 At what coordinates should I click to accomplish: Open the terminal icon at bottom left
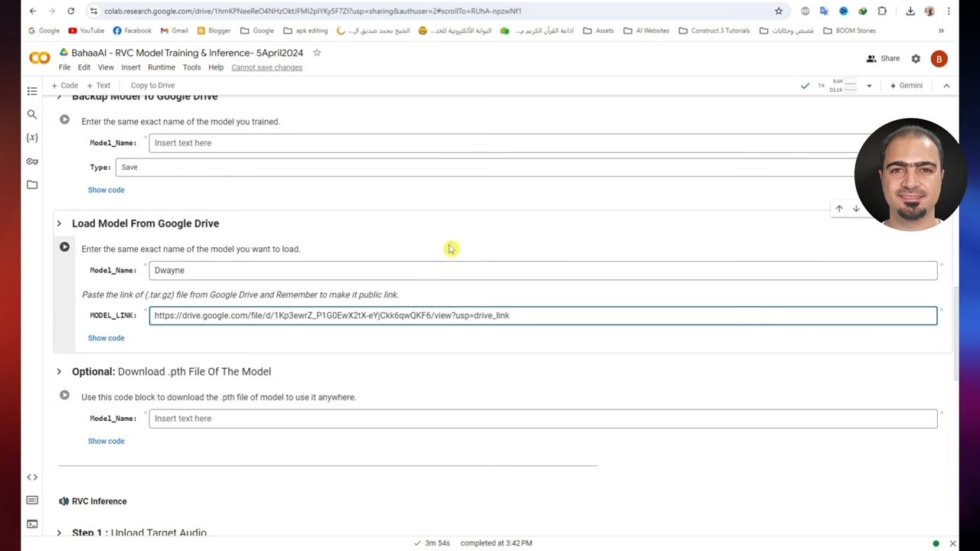click(32, 524)
